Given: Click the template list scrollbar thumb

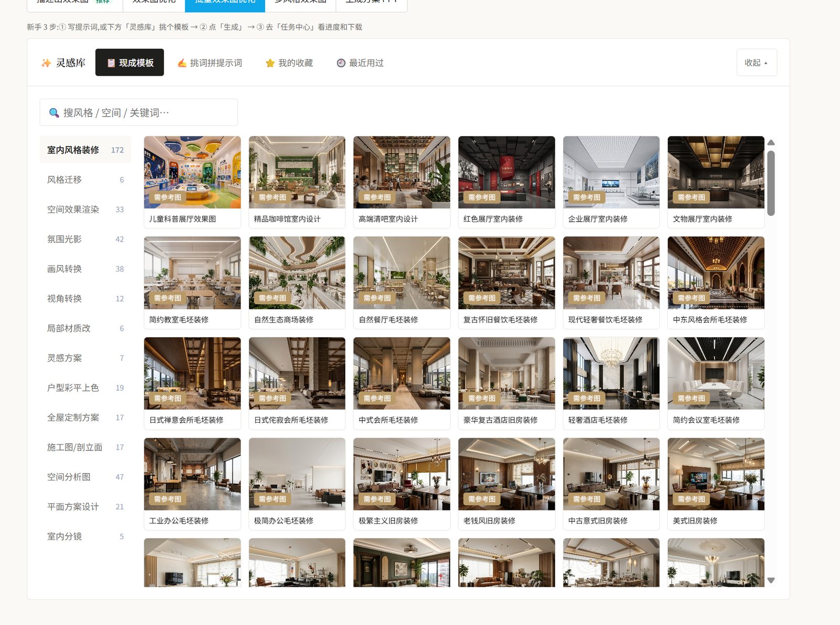Looking at the screenshot, I should [771, 183].
